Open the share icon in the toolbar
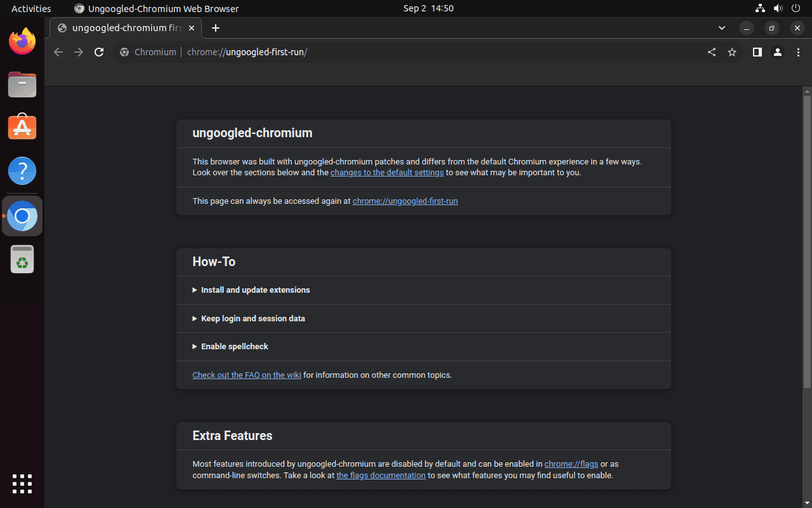The height and width of the screenshot is (508, 812). 711,52
